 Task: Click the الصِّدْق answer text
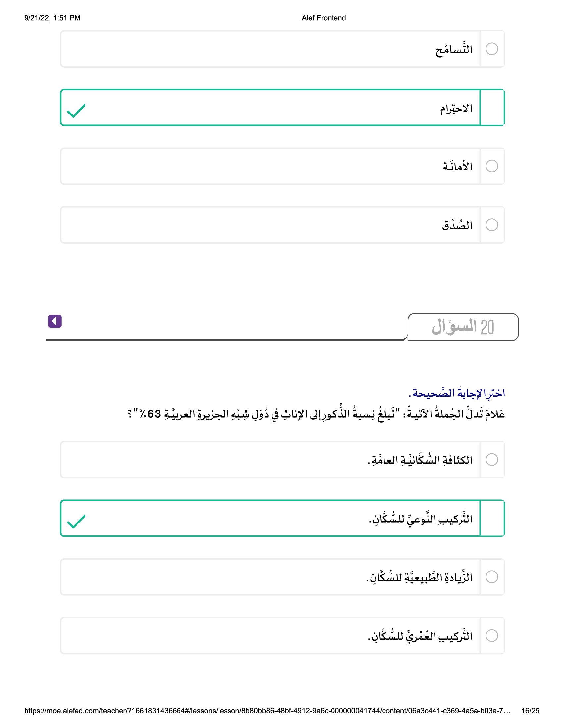tap(457, 226)
